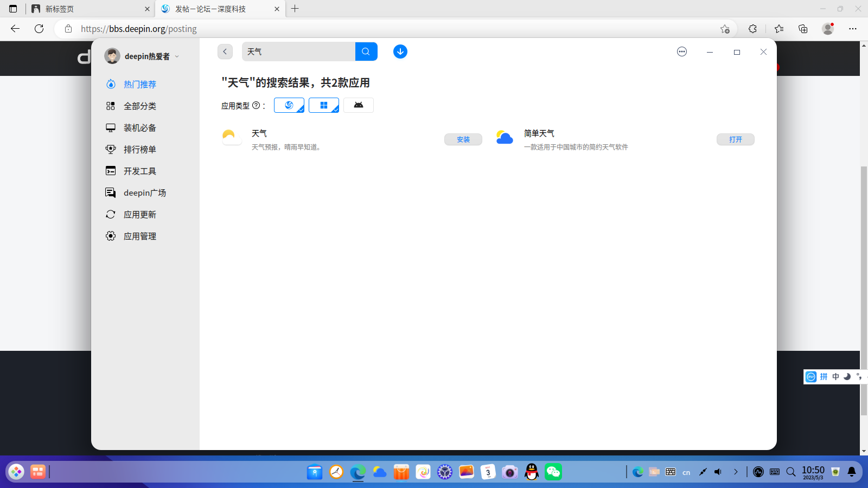Open 全部分类 in the app store sidebar
Image resolution: width=868 pixels, height=488 pixels.
point(140,106)
